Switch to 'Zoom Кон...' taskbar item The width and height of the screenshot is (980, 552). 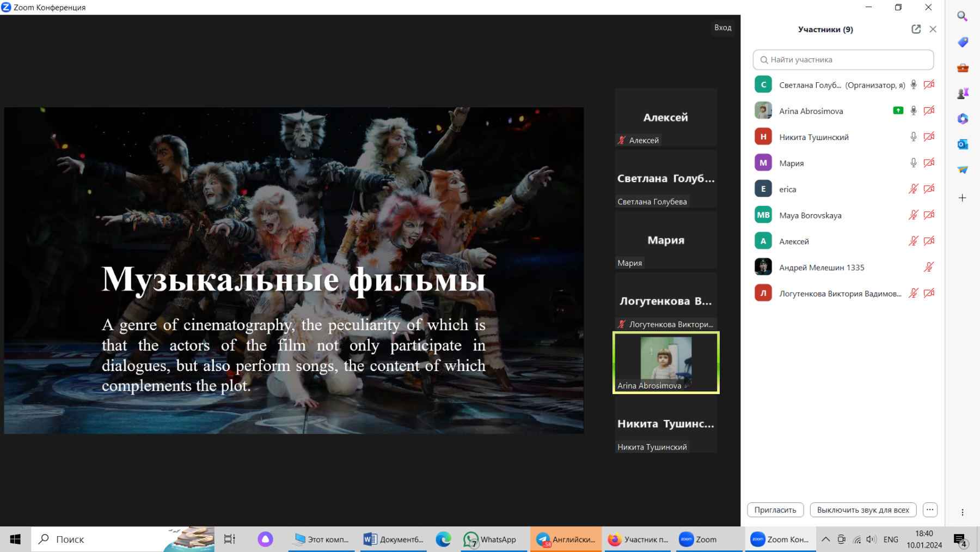(x=780, y=539)
